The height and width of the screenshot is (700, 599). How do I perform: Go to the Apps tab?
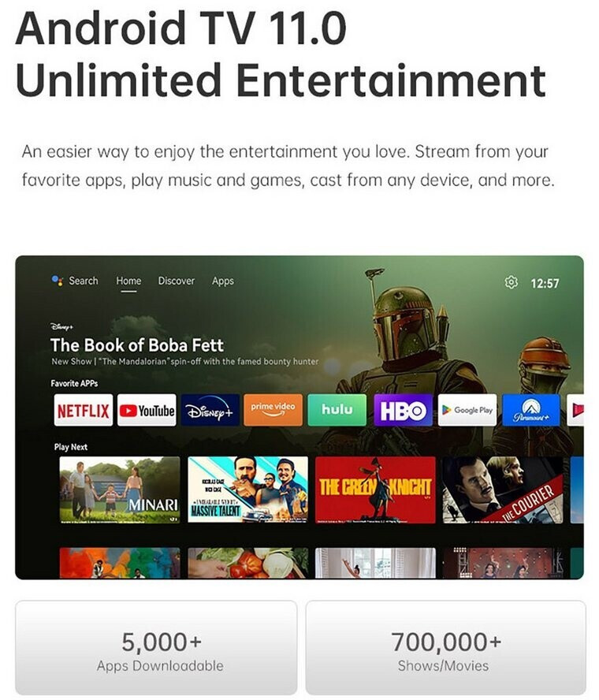click(x=223, y=281)
